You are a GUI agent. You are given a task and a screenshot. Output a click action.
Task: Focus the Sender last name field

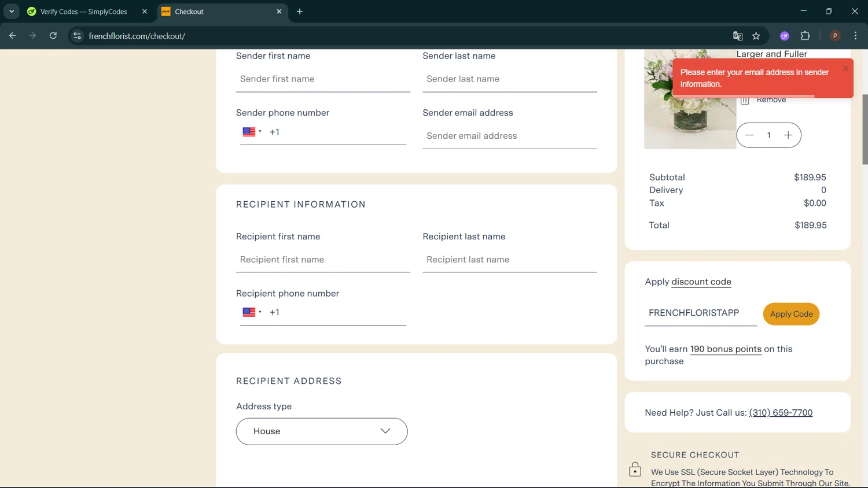point(510,79)
